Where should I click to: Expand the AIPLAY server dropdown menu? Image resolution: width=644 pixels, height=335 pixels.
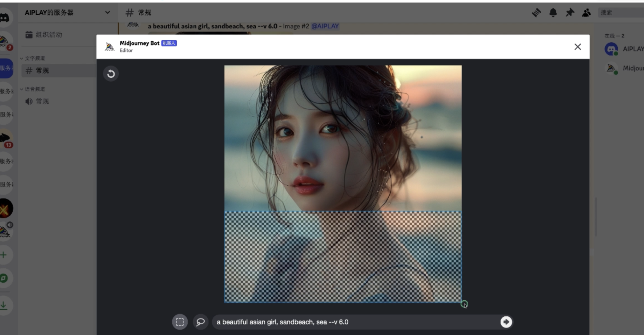click(107, 13)
